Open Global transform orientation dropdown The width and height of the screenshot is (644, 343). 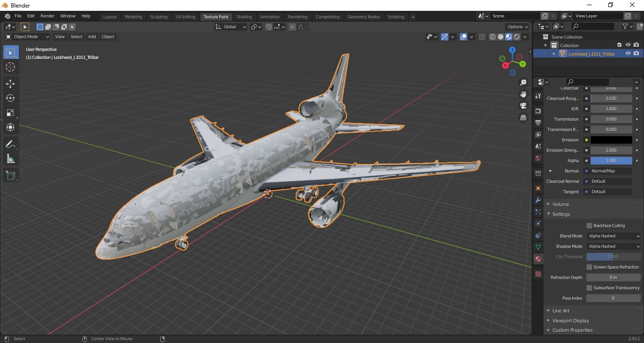pyautogui.click(x=231, y=27)
